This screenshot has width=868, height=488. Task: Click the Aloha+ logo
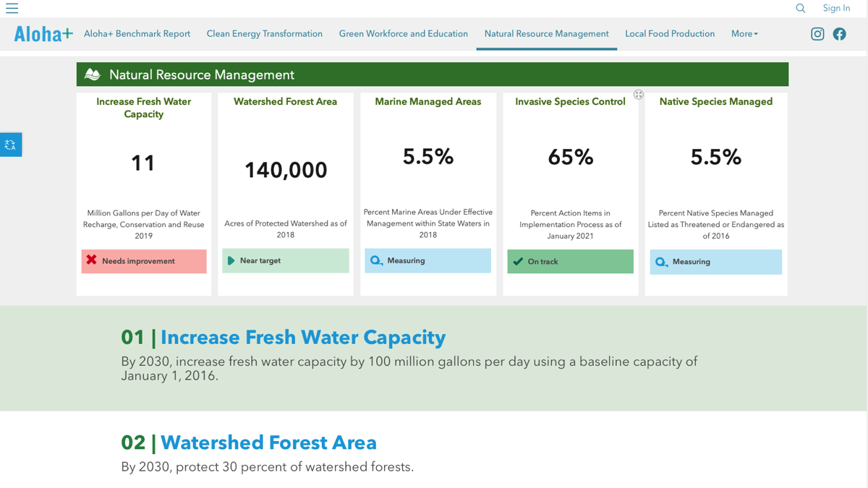(x=43, y=33)
